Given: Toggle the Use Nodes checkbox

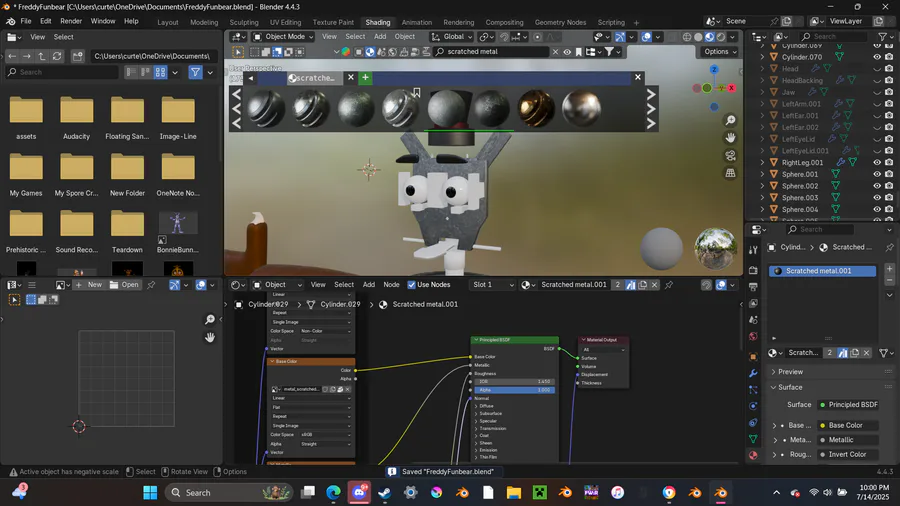Looking at the screenshot, I should pos(412,285).
